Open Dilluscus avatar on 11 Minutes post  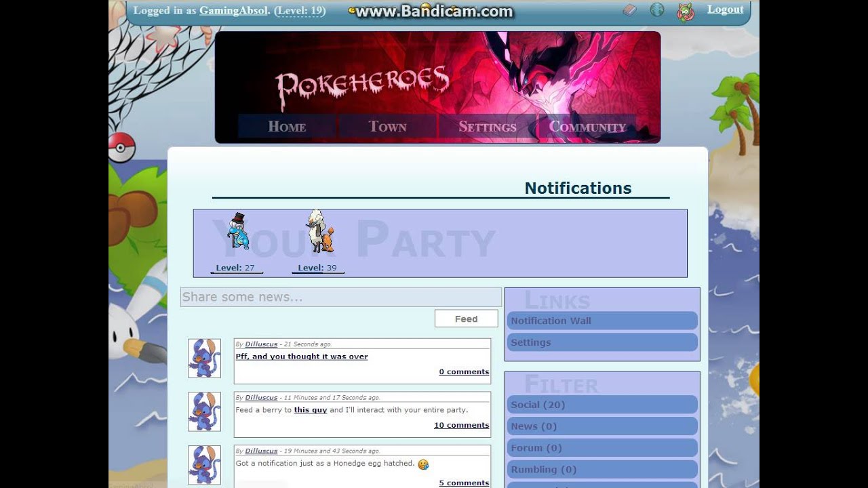(204, 411)
